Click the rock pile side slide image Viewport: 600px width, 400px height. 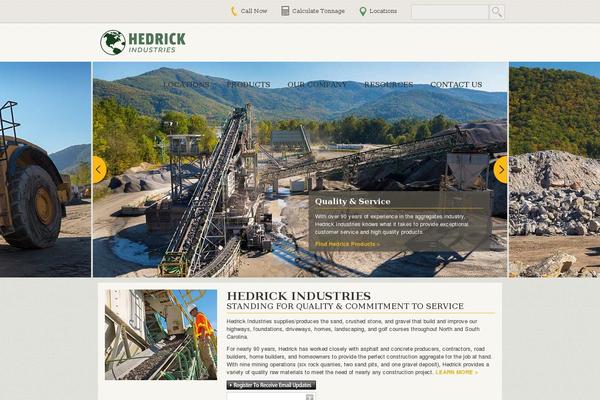click(554, 170)
